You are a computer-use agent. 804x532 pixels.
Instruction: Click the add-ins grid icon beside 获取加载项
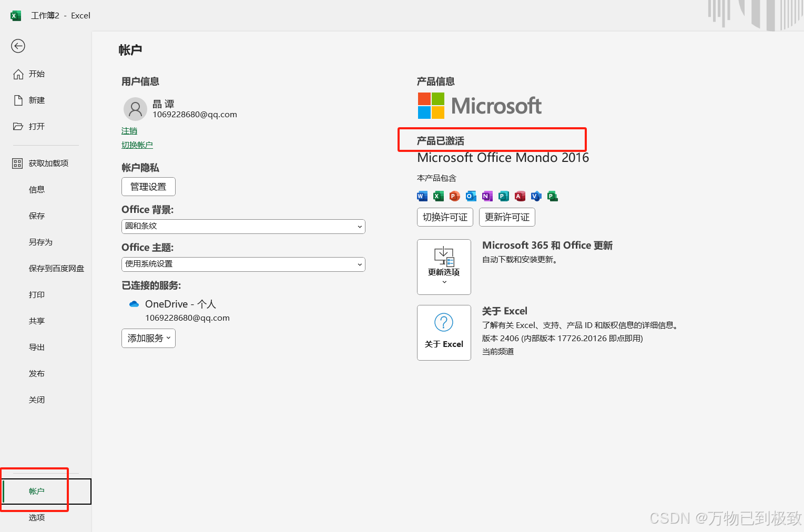[x=17, y=163]
